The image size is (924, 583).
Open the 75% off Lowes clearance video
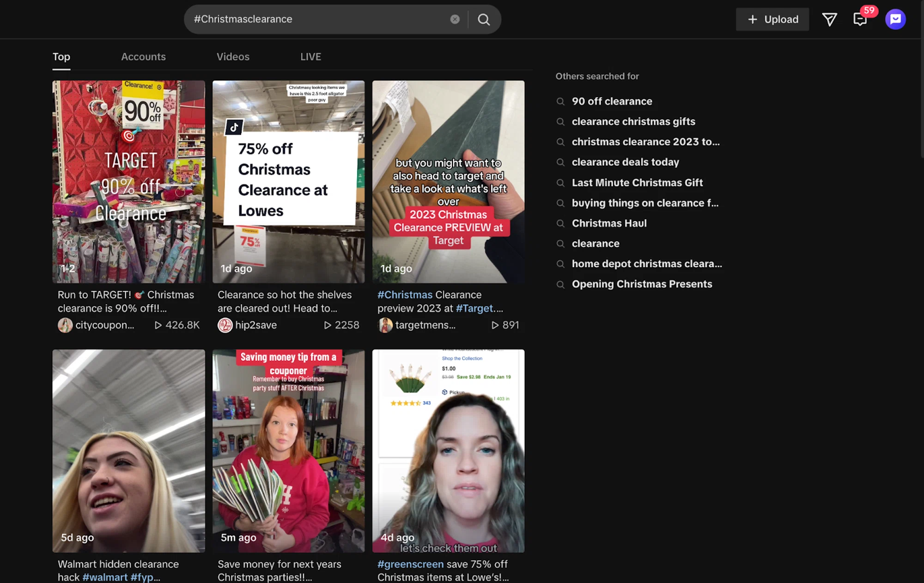coord(288,182)
